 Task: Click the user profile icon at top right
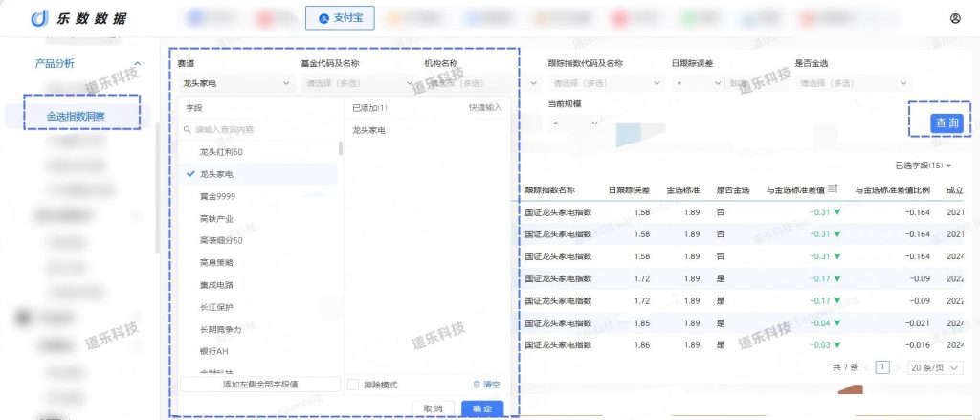955,18
